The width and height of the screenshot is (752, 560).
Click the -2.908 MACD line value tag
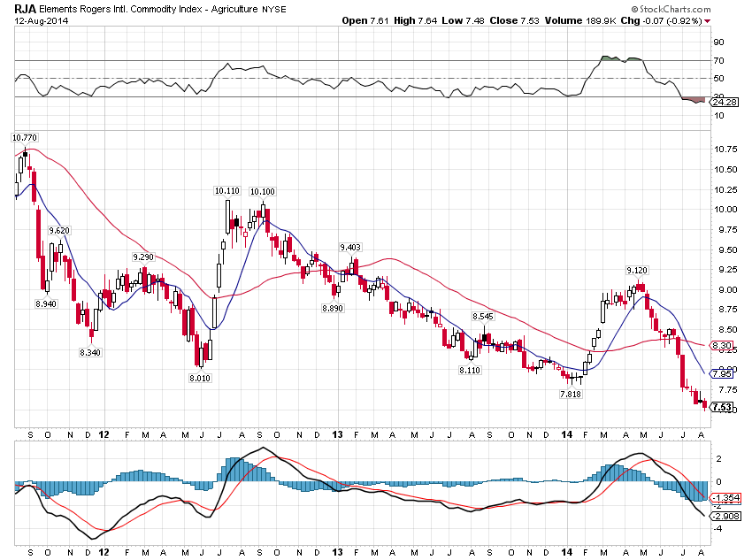727,514
